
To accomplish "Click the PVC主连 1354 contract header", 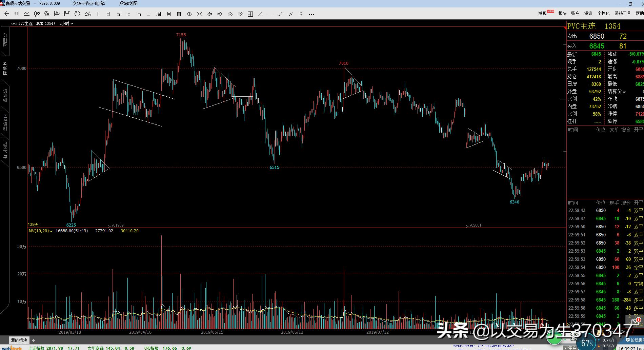I will 594,26.
